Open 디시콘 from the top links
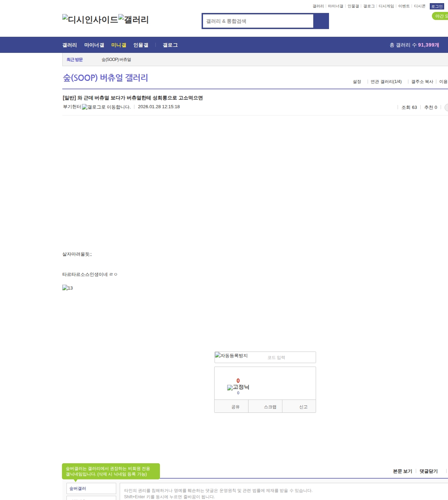The height and width of the screenshot is (500, 448). click(x=420, y=6)
